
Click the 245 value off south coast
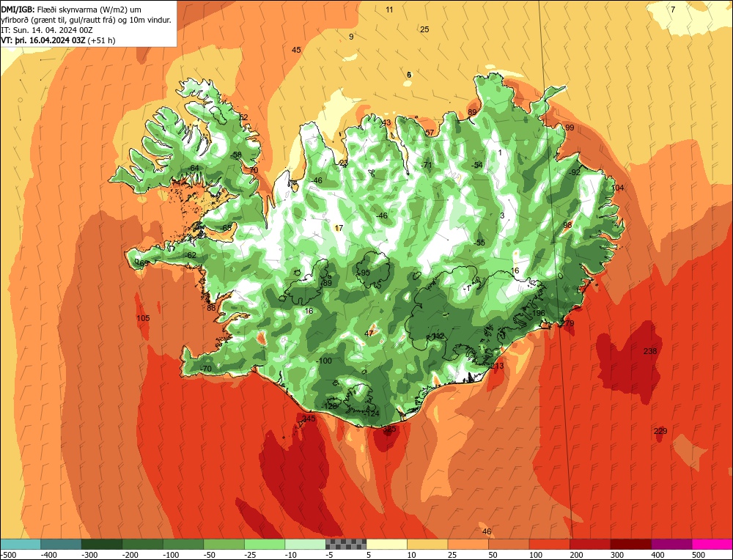tap(309, 419)
